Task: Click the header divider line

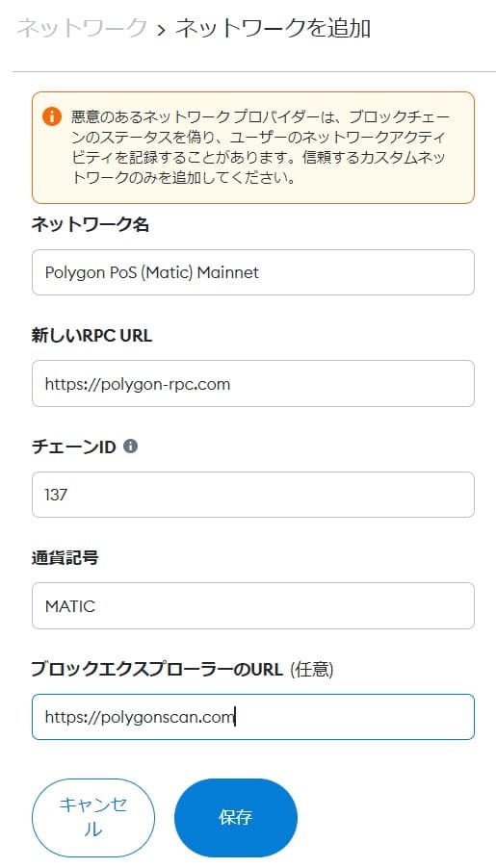Action: (x=253, y=71)
